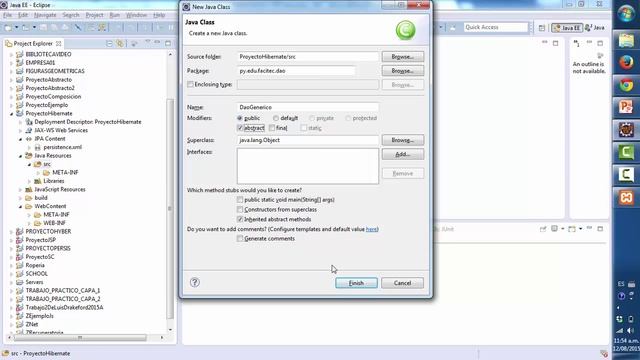Browse for the source folder

pyautogui.click(x=403, y=57)
